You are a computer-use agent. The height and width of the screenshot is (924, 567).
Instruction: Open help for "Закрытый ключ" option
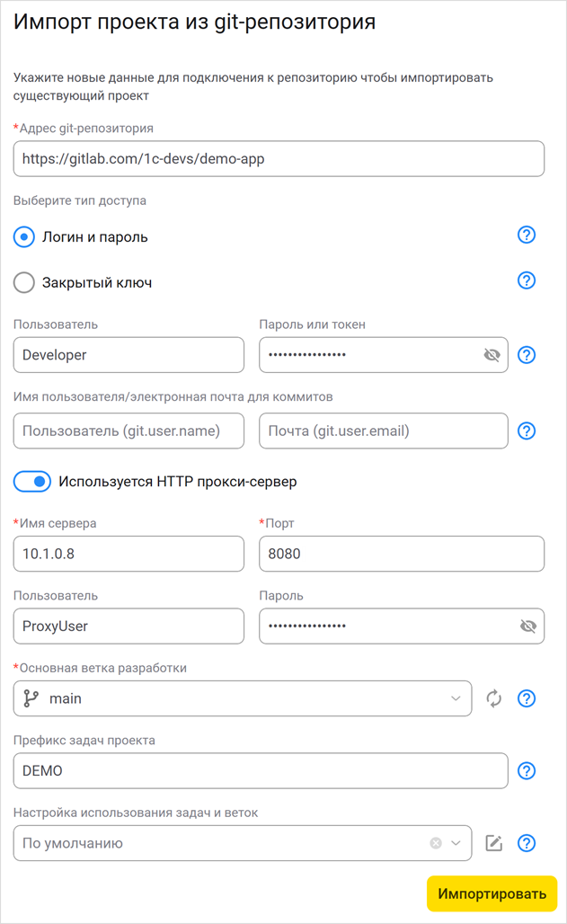(527, 280)
